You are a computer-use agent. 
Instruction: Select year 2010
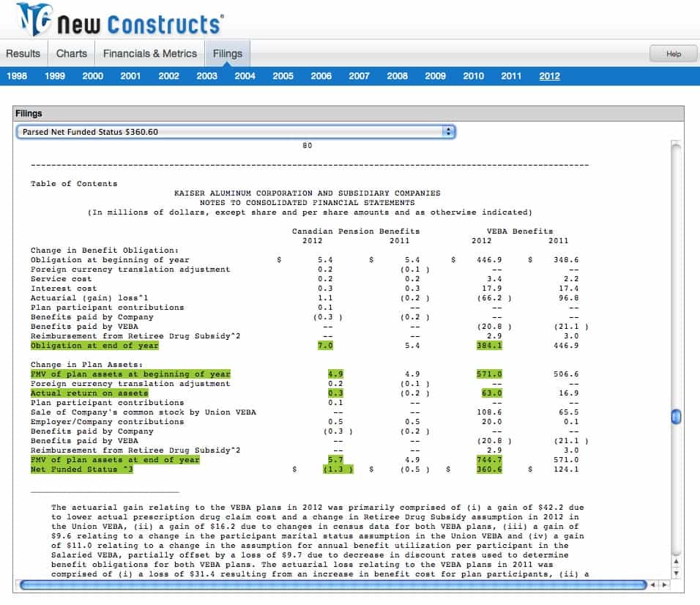(x=473, y=76)
